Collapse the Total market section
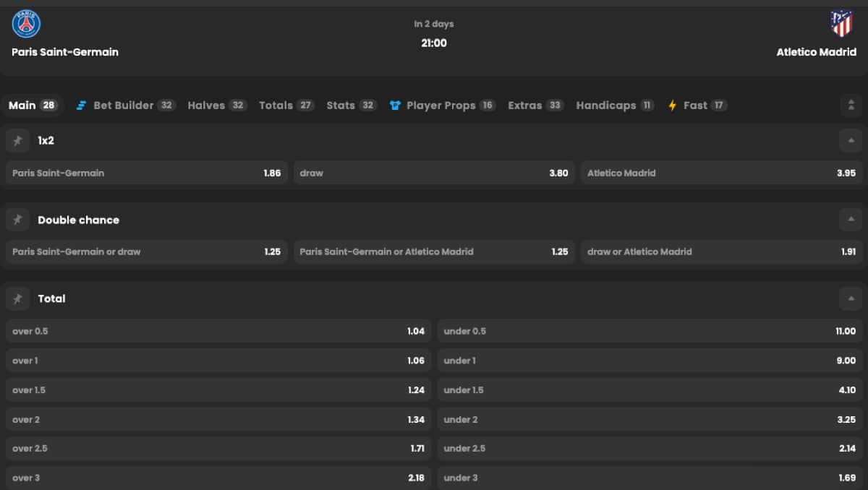This screenshot has width=868, height=490. coord(851,298)
